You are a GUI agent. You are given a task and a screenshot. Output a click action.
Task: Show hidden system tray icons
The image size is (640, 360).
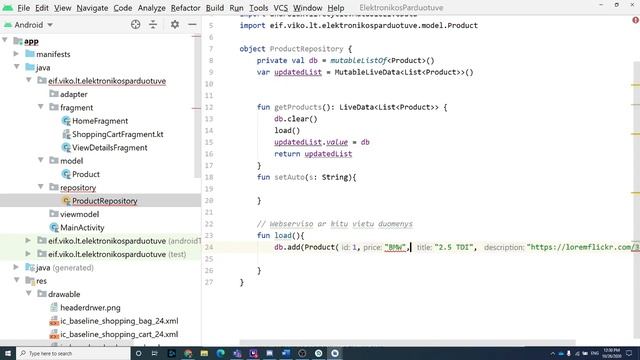click(553, 353)
